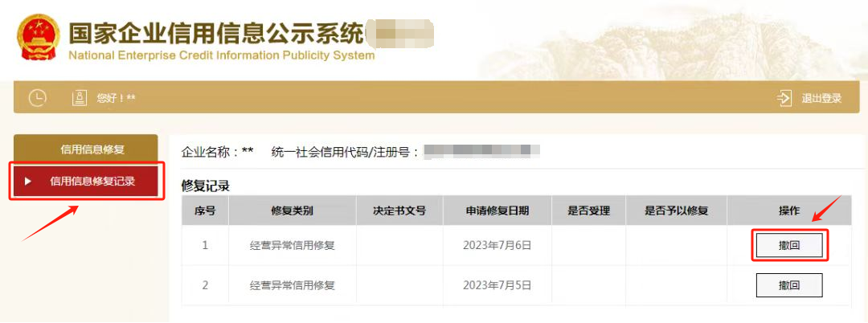868x323 pixels.
Task: Click the date 2023年7月6日
Action: coord(497,245)
